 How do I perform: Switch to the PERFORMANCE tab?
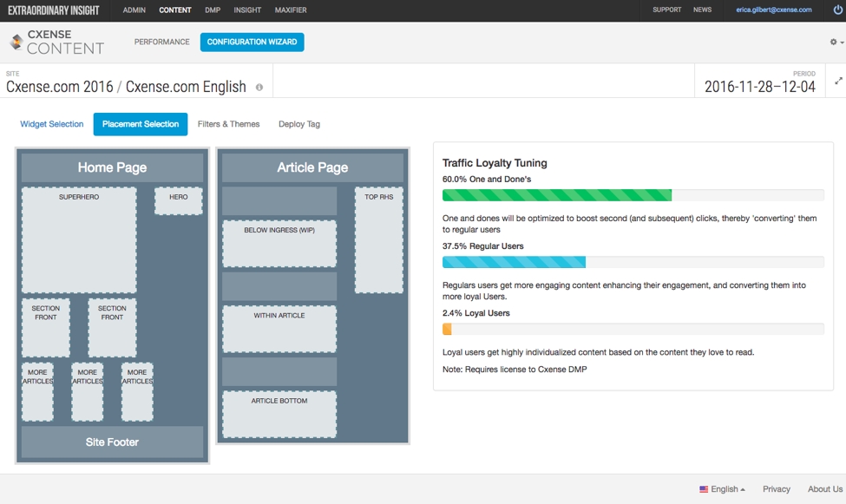coord(162,42)
